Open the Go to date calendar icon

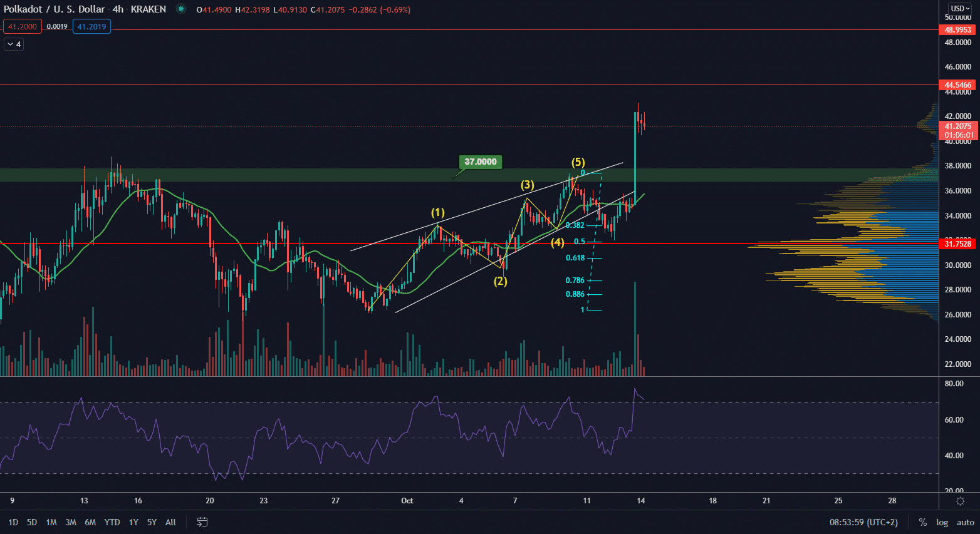click(x=202, y=522)
